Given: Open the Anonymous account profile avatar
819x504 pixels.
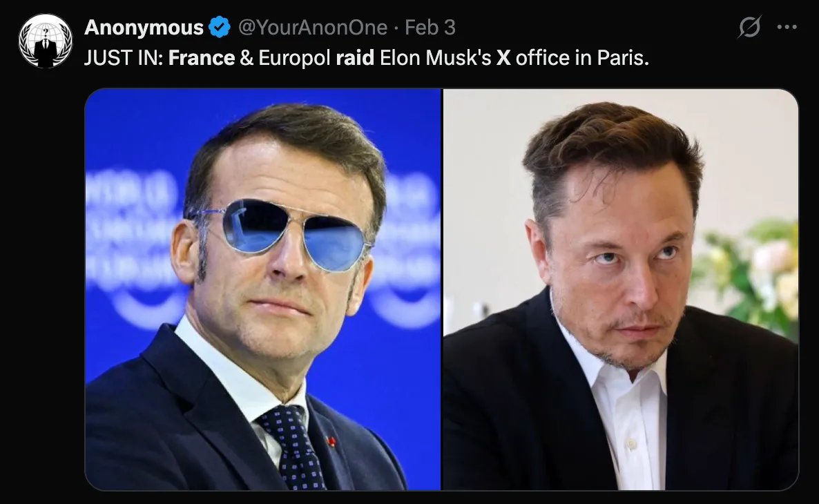Looking at the screenshot, I should 46,41.
